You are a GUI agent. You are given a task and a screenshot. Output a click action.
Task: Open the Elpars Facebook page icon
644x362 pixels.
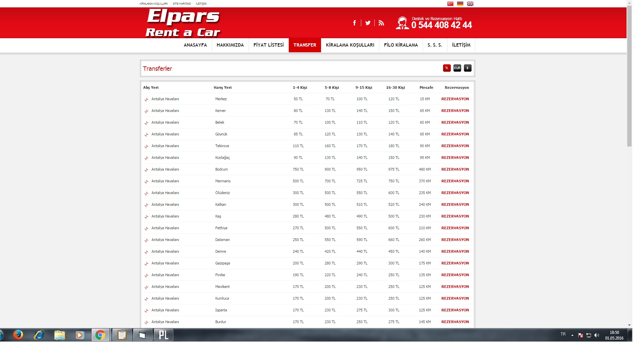(x=355, y=23)
